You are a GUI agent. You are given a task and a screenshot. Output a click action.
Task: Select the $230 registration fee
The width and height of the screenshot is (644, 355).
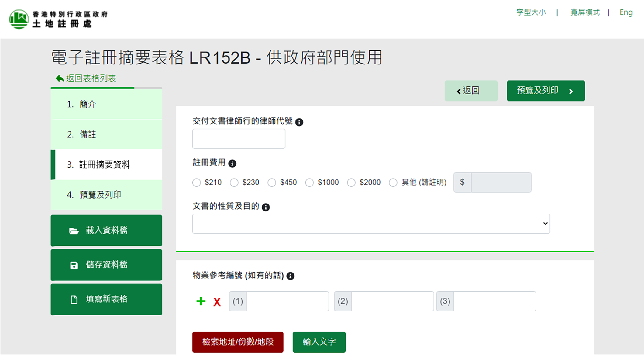click(x=234, y=183)
